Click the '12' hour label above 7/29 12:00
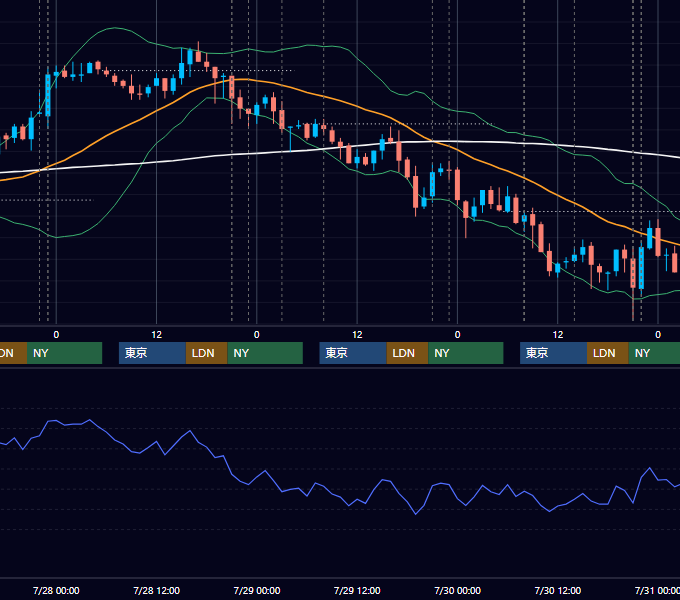680x600 pixels. [357, 335]
